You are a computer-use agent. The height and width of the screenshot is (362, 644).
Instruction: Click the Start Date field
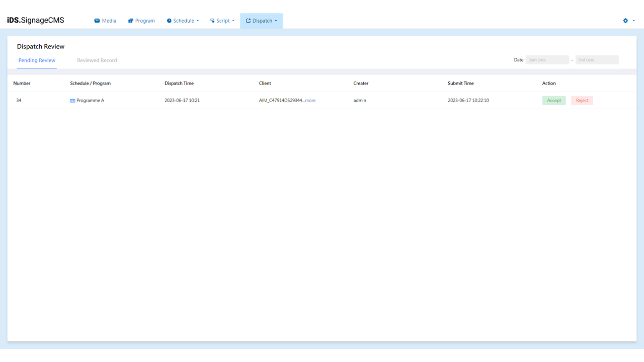[x=547, y=60]
